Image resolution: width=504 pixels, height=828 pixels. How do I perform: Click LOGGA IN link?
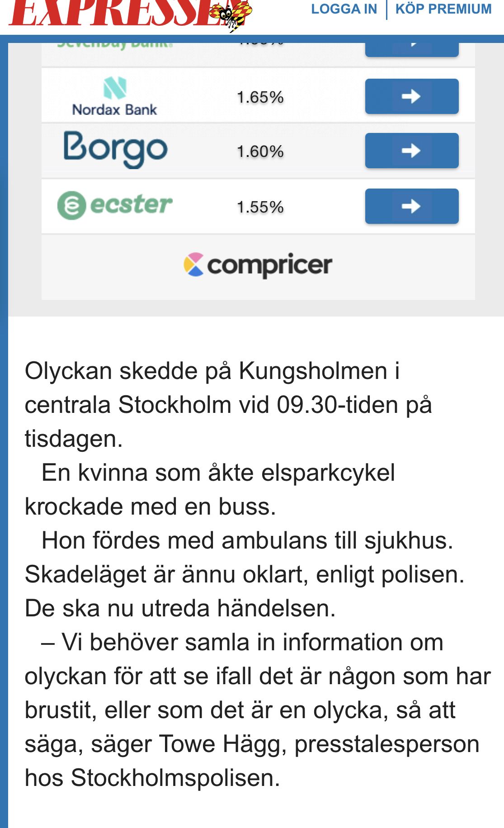click(x=344, y=9)
